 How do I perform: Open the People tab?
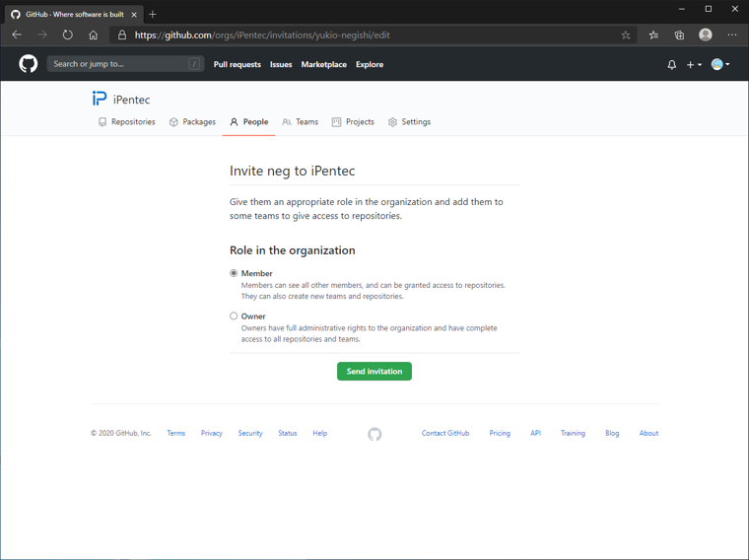click(x=249, y=122)
